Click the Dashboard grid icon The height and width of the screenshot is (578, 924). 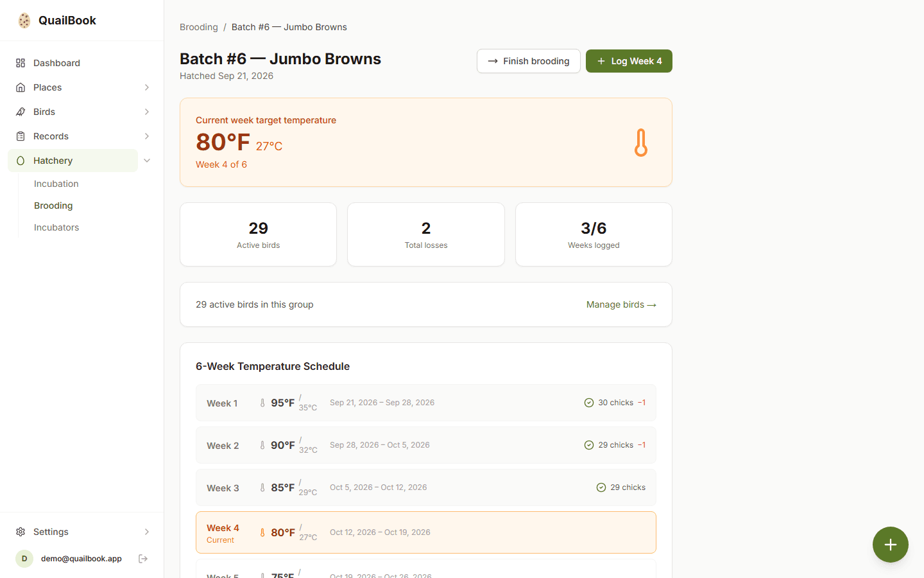[x=21, y=63]
